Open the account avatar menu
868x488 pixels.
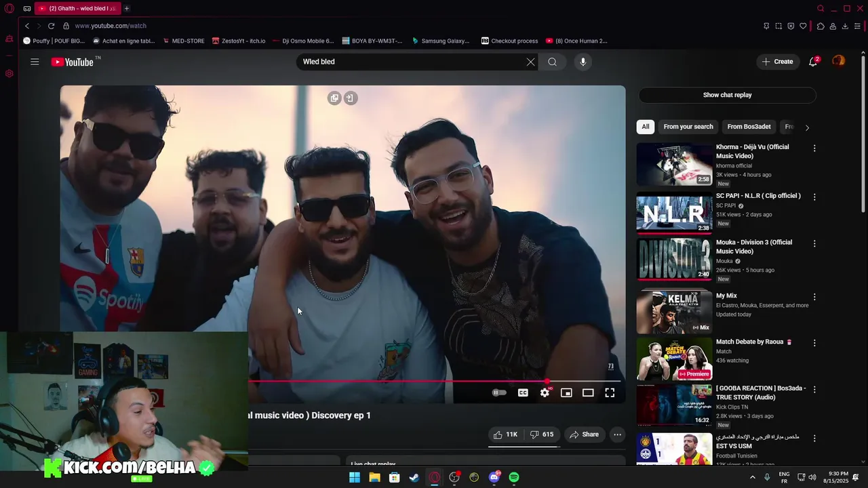(839, 62)
